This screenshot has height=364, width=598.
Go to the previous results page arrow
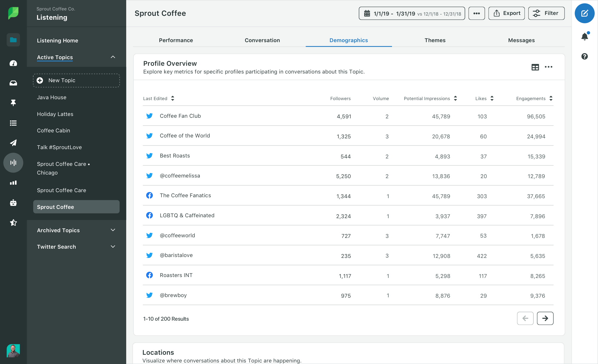(525, 318)
